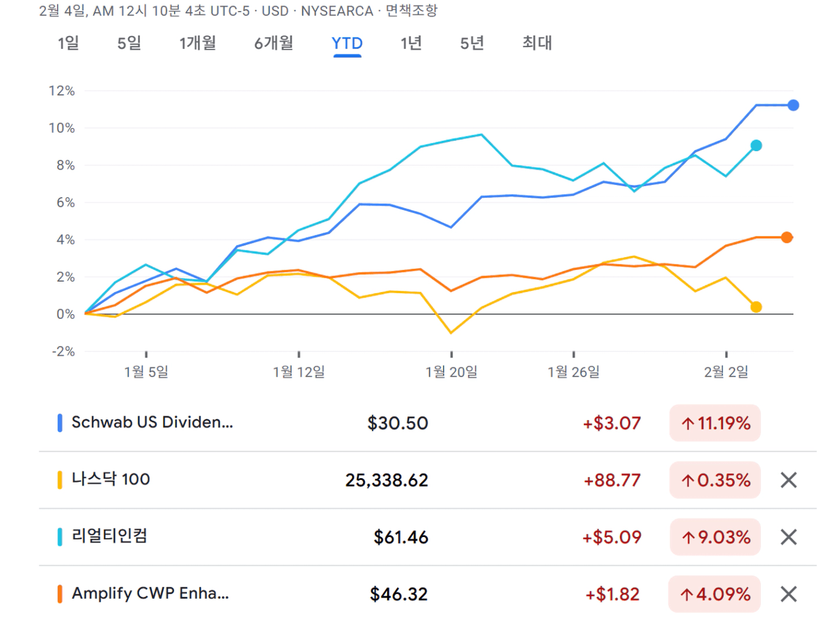Open the 면책조항 disclaimer link

point(411,11)
